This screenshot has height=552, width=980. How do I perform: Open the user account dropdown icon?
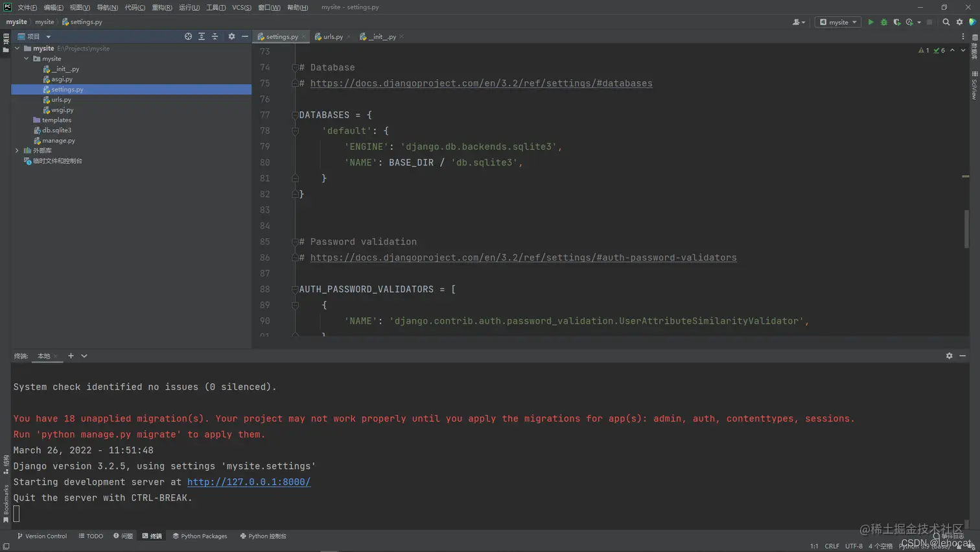coord(799,22)
